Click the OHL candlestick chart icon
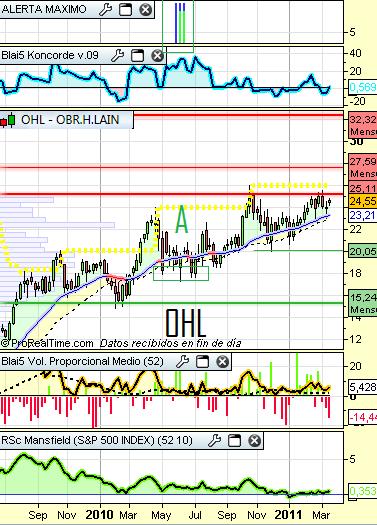Image resolution: width=377 pixels, height=525 pixels. click(8, 120)
